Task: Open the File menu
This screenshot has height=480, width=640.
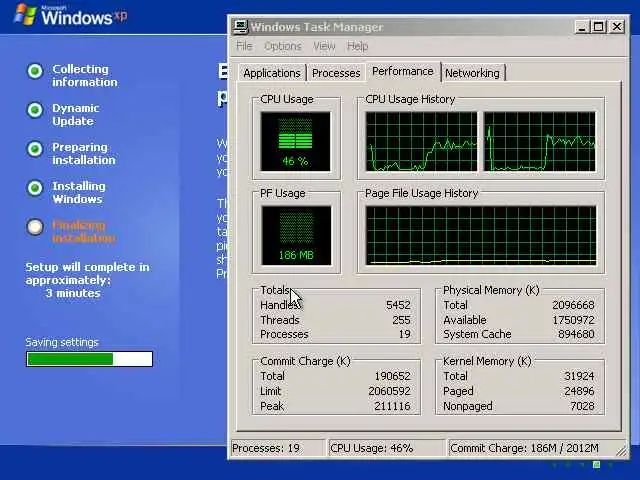Action: point(244,46)
